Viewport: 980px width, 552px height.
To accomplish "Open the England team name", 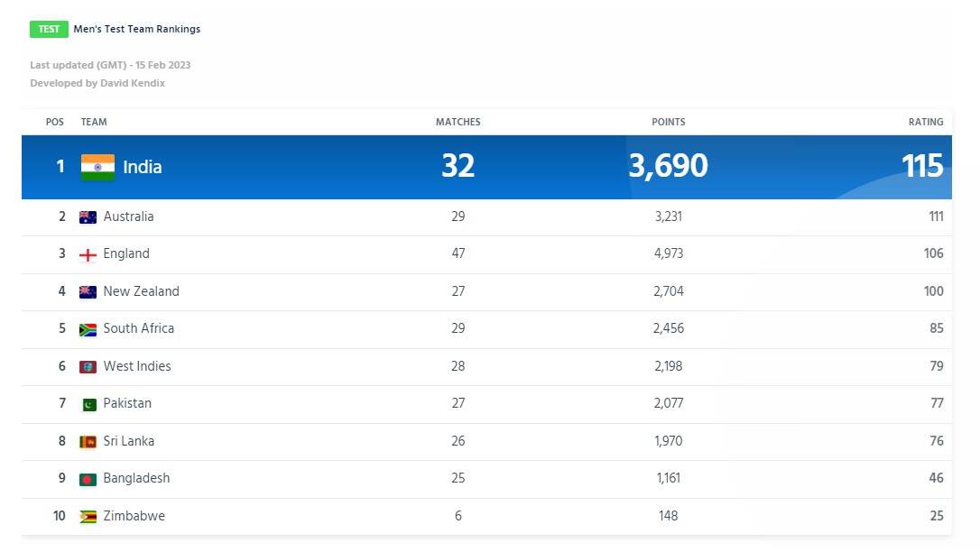I will pos(126,253).
